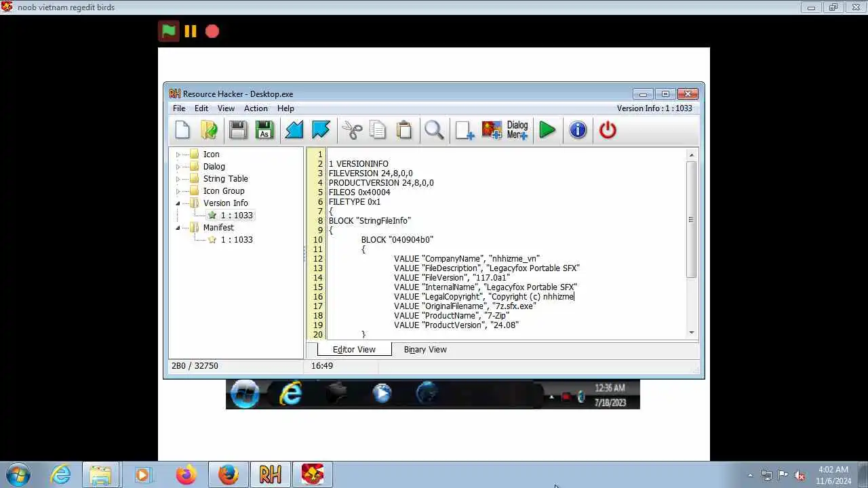Open the Help menu
The height and width of the screenshot is (488, 868).
point(285,108)
